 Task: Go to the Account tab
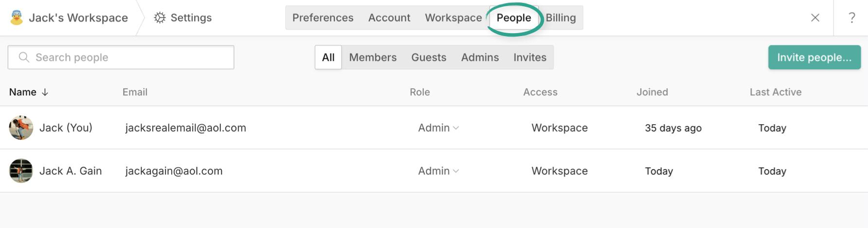tap(389, 18)
